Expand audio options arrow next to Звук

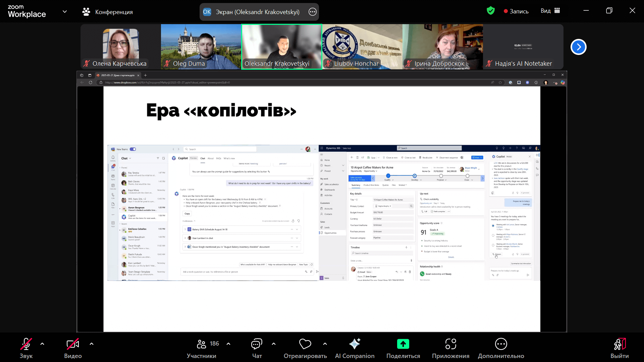(42, 344)
